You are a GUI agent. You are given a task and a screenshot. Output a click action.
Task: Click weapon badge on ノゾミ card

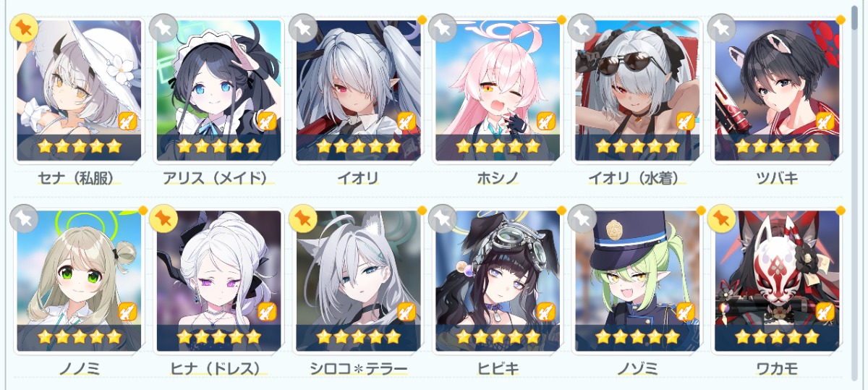[686, 311]
